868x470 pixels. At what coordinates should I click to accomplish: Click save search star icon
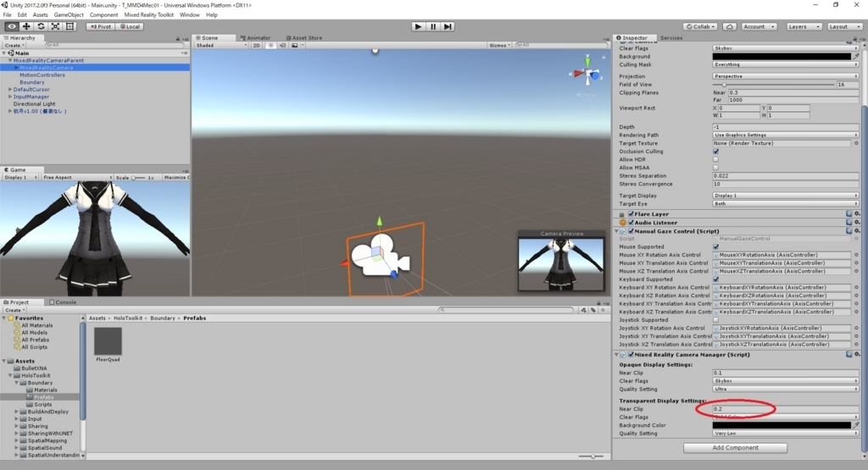[x=603, y=310]
